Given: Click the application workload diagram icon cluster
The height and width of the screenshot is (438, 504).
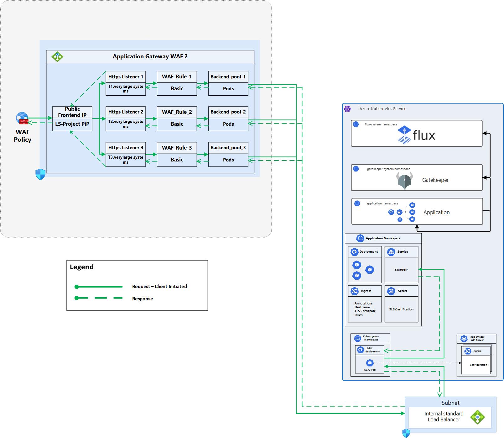Looking at the screenshot, I should [402, 212].
